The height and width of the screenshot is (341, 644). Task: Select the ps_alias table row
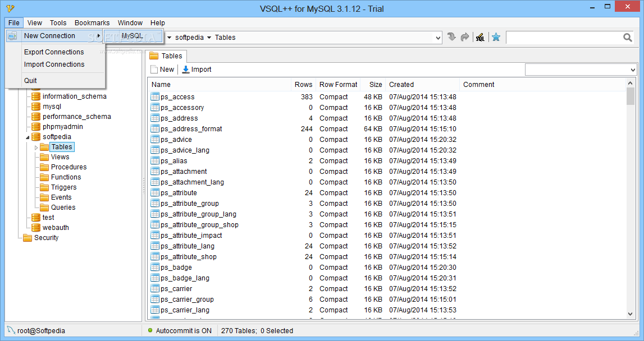[x=387, y=160]
